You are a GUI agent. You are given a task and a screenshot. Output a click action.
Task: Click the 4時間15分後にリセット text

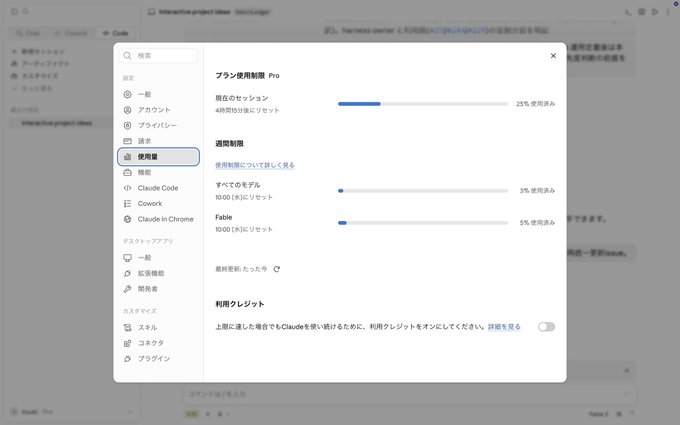pyautogui.click(x=247, y=110)
